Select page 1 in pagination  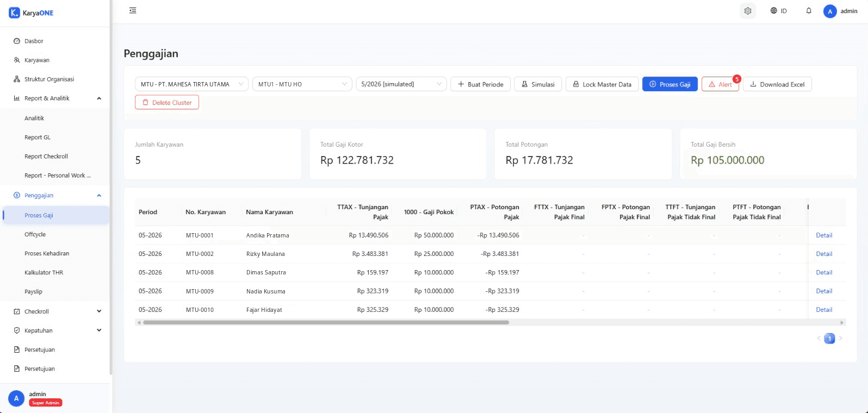[829, 339]
